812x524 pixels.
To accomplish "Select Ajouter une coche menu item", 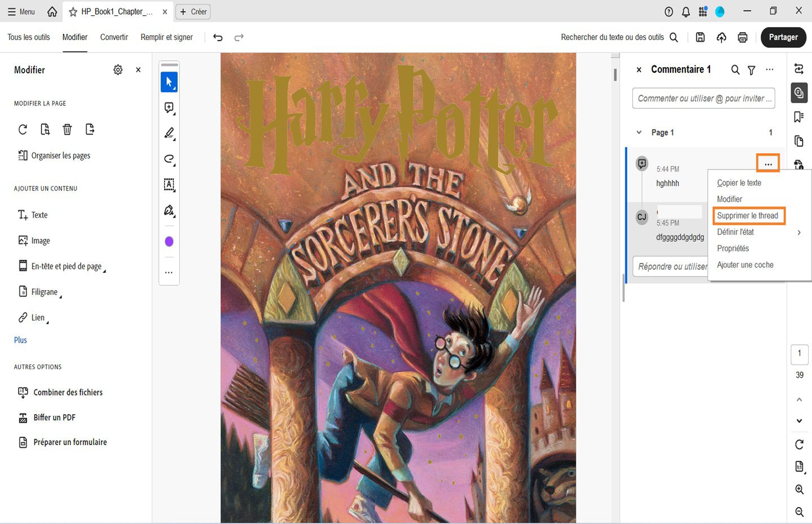I will pyautogui.click(x=745, y=265).
